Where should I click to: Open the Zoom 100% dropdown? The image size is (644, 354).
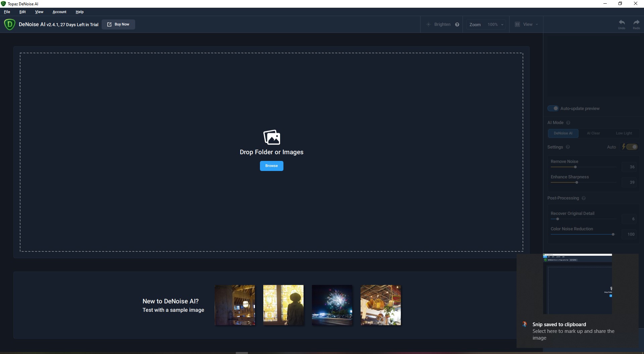pos(496,24)
